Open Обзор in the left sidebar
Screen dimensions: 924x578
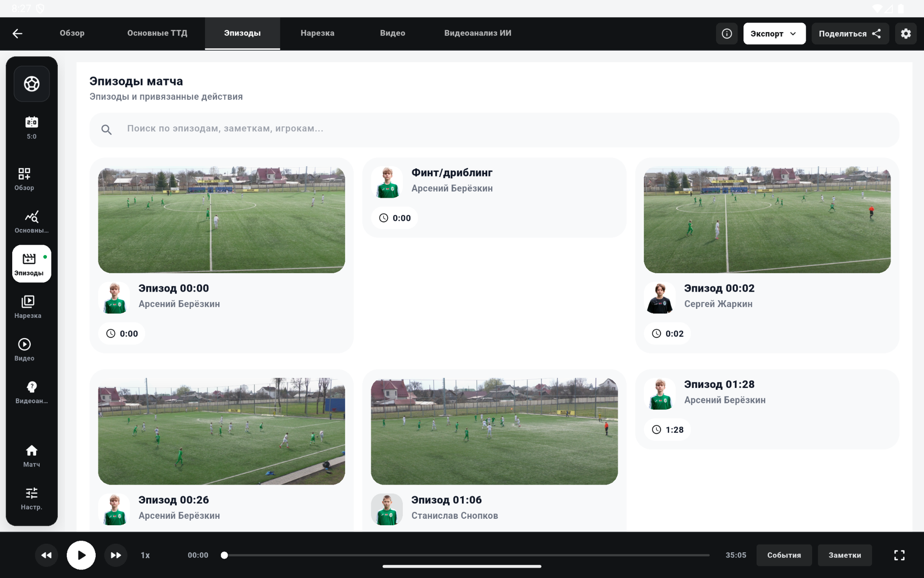24,179
